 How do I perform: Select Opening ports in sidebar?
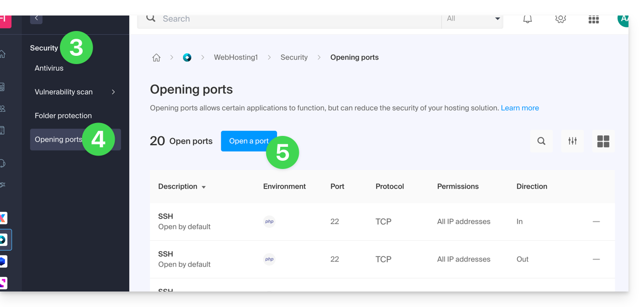point(58,140)
